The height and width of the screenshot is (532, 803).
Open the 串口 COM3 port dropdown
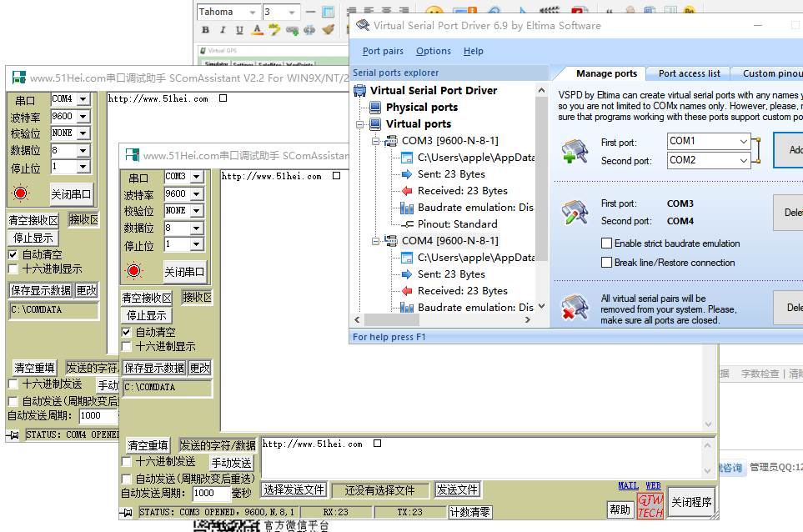[x=197, y=177]
